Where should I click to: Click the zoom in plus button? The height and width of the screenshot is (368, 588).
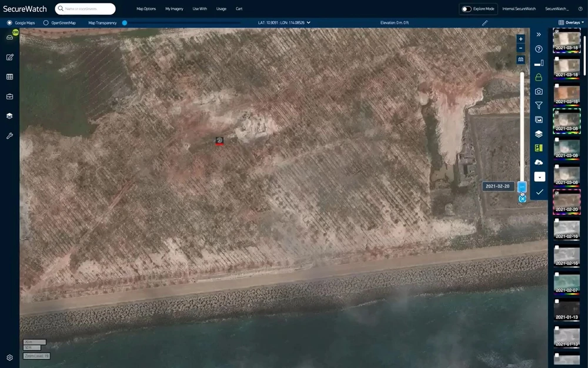click(520, 39)
